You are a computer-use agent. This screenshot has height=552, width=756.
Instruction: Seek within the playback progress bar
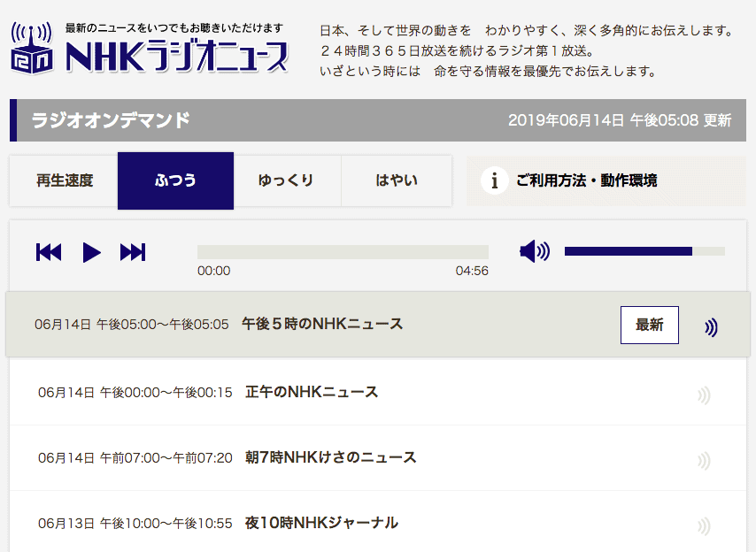(343, 252)
